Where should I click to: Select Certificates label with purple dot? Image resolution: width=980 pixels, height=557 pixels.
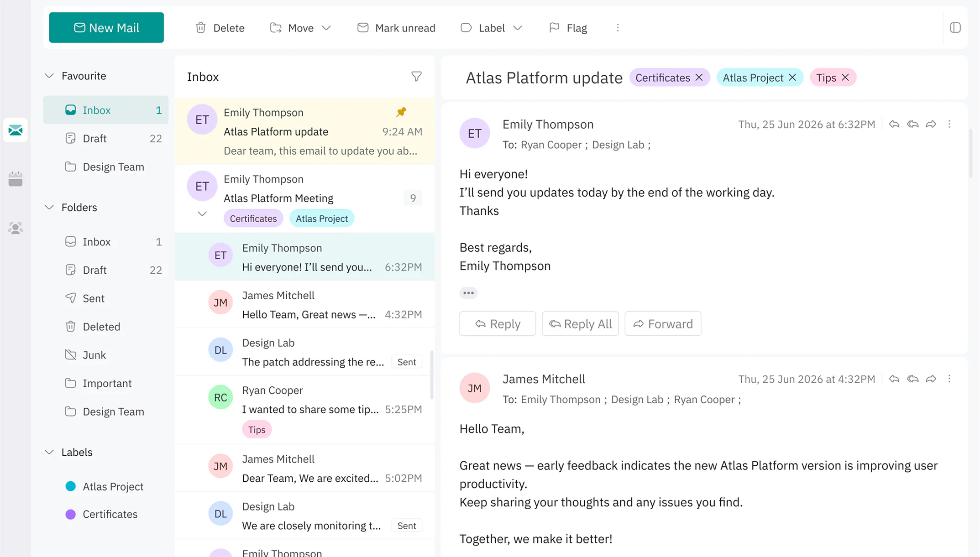coord(101,514)
